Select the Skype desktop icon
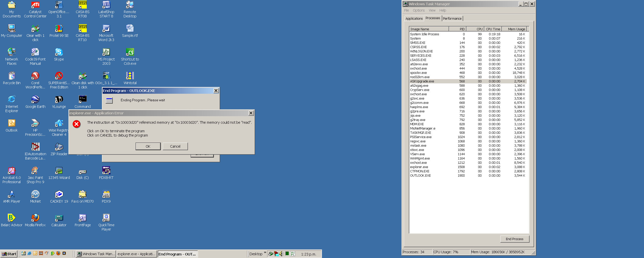The width and height of the screenshot is (644, 258). point(59,55)
